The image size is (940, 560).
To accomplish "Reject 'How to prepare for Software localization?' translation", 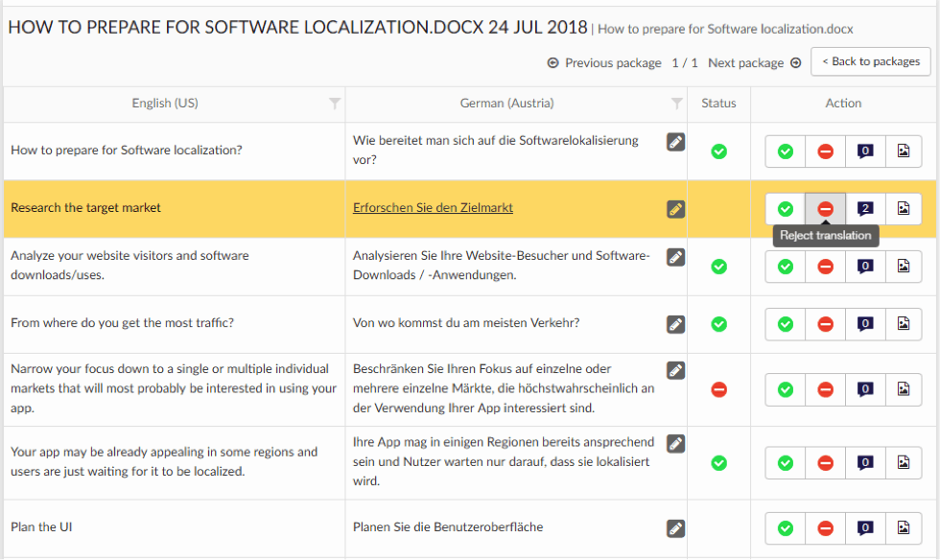I will coord(826,152).
